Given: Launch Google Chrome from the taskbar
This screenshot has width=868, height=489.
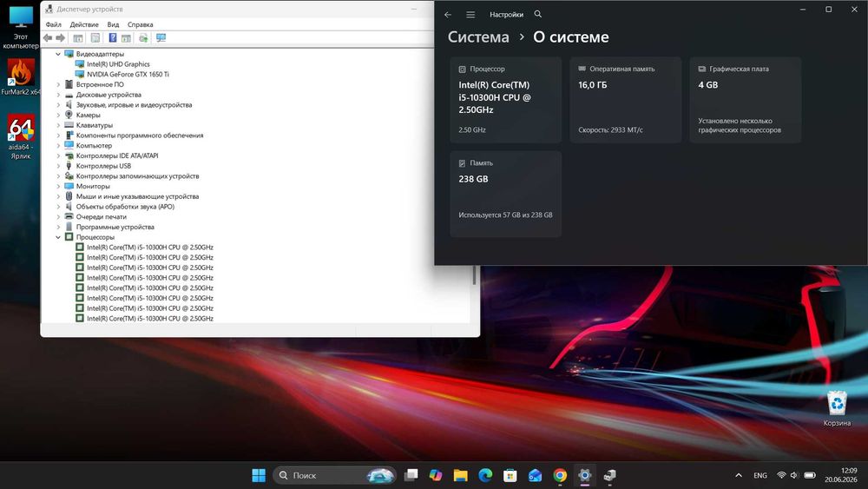Looking at the screenshot, I should click(560, 475).
